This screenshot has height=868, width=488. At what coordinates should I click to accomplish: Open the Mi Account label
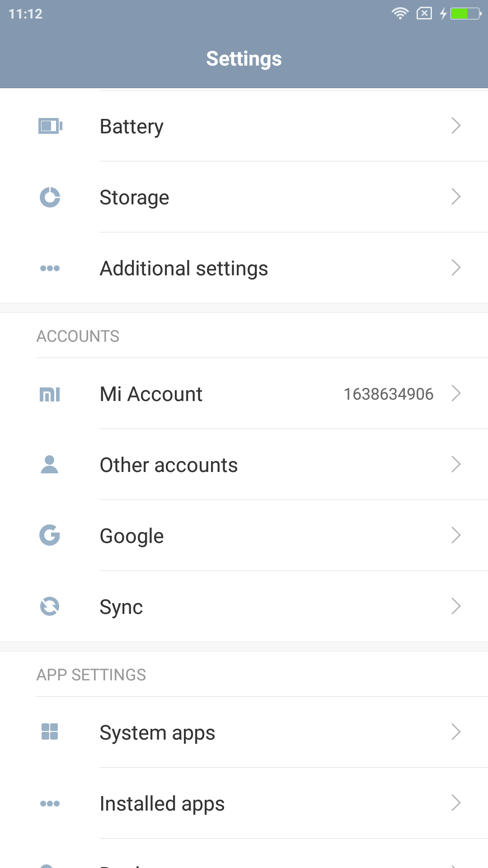click(151, 394)
